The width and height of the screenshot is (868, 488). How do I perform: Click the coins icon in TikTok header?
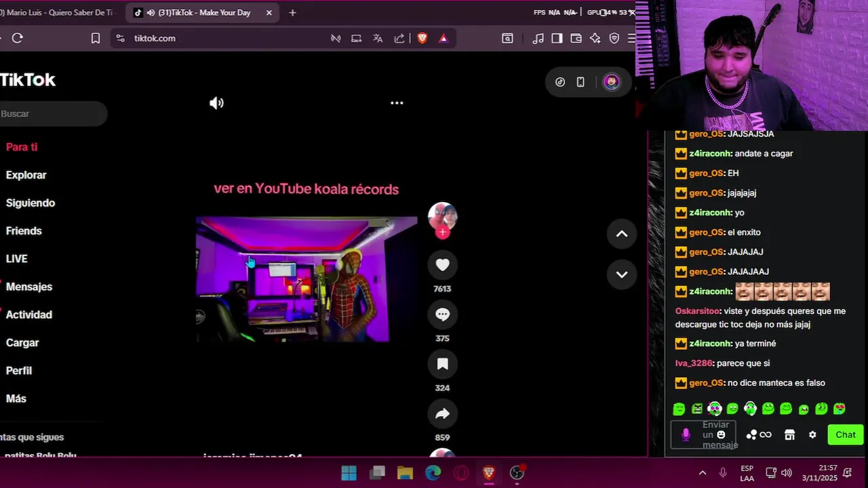pyautogui.click(x=560, y=82)
